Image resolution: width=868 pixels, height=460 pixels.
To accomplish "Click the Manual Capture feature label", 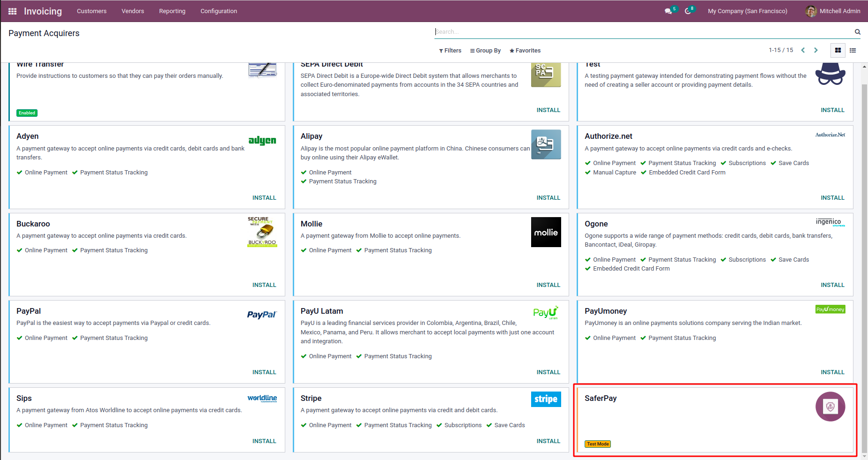I will [615, 173].
